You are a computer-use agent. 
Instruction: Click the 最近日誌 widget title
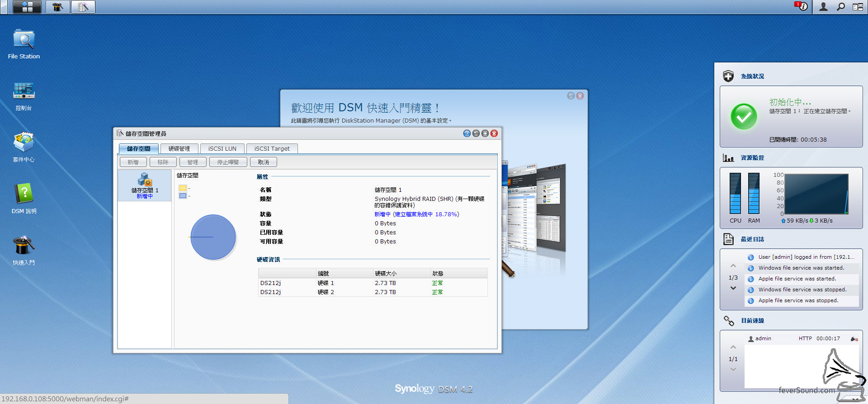[x=752, y=239]
